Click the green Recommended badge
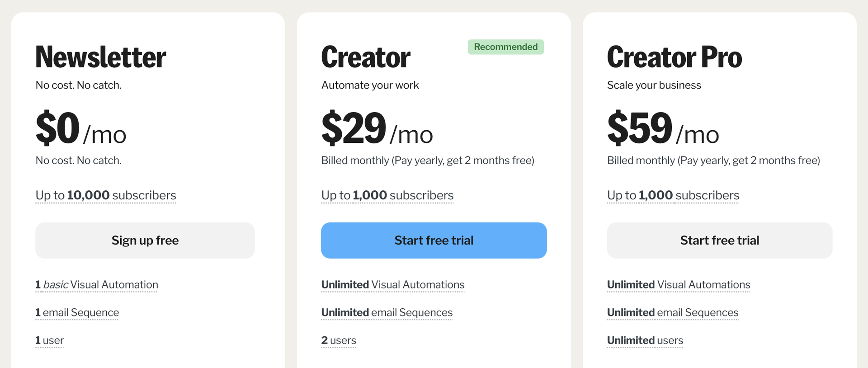868x368 pixels. point(505,47)
